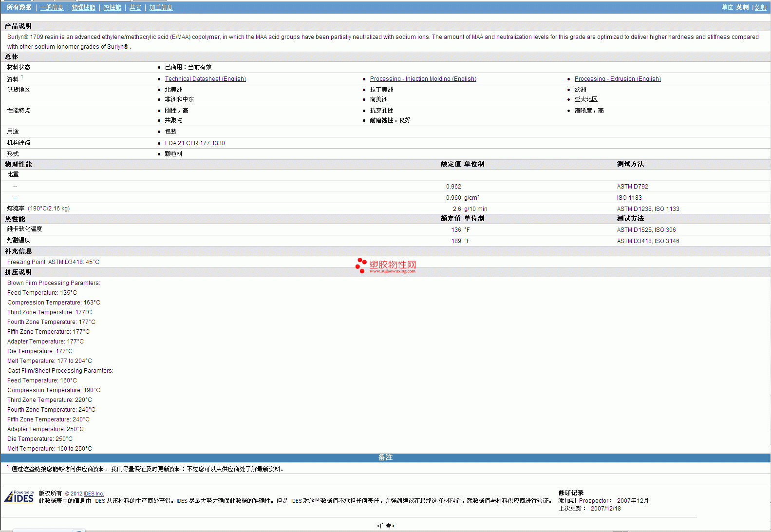
Task: Click the 刚性，高 feature entry
Action: point(176,111)
